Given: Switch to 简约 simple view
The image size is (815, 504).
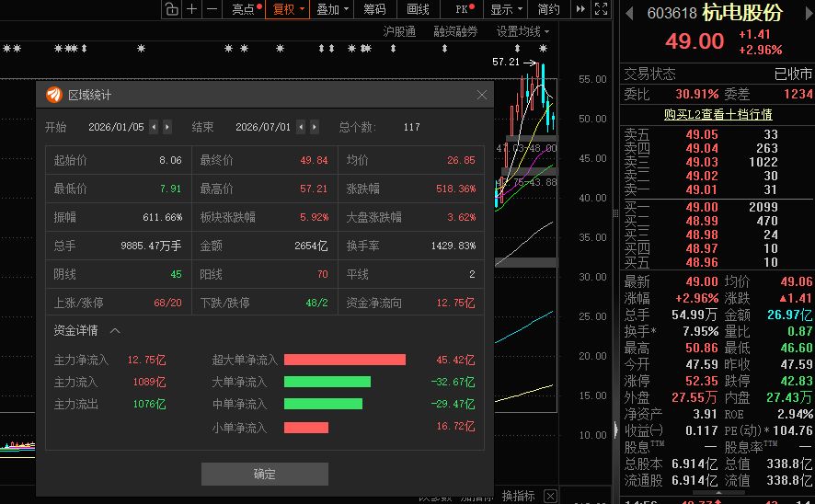Looking at the screenshot, I should click(548, 9).
